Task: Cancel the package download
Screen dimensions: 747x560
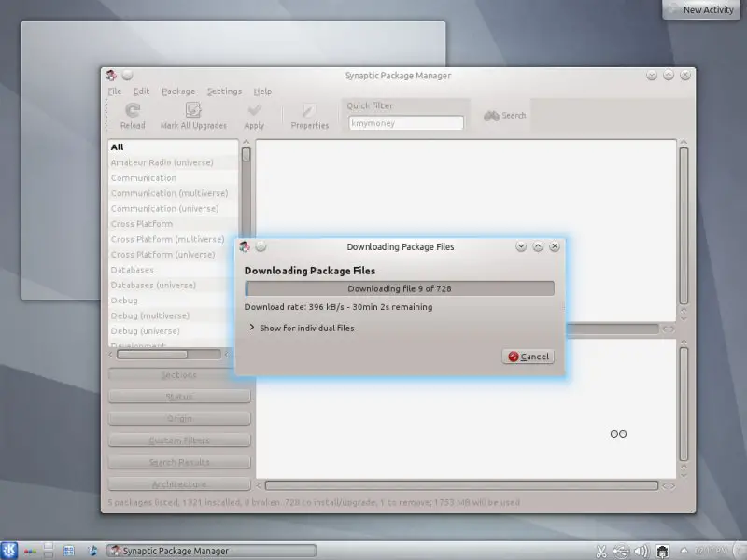Action: pos(528,357)
